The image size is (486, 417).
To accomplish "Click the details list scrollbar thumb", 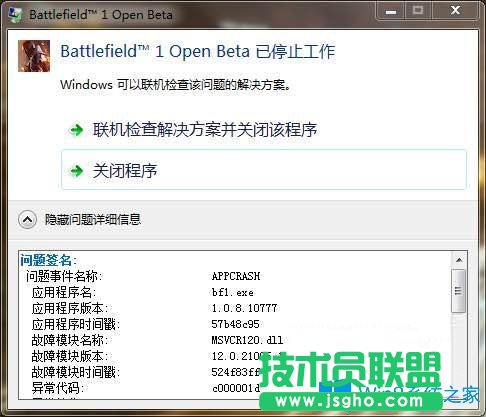I will (x=459, y=291).
